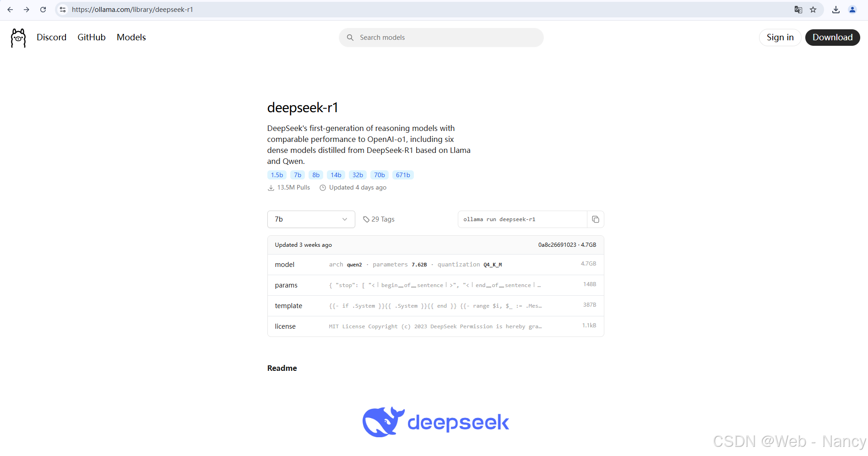Click the Ollama llama logo

18,38
